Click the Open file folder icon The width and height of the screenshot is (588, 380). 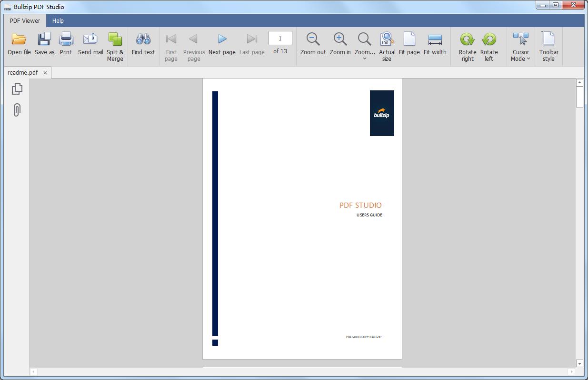pyautogui.click(x=19, y=40)
